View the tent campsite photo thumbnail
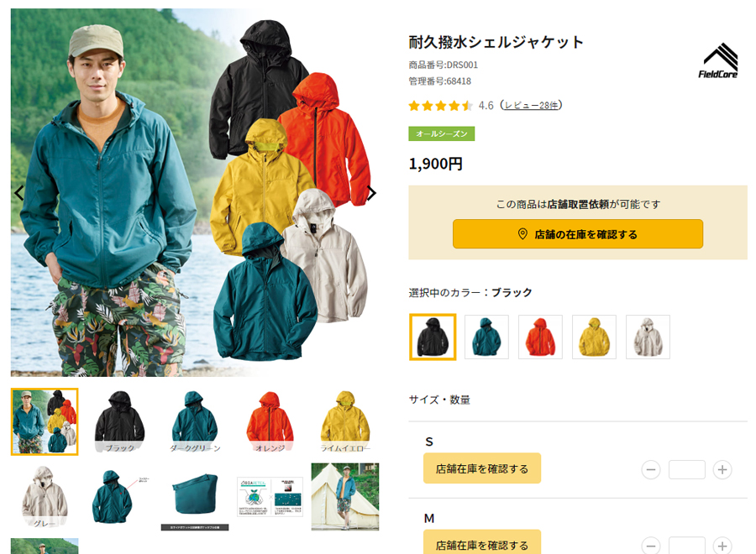 (345, 497)
